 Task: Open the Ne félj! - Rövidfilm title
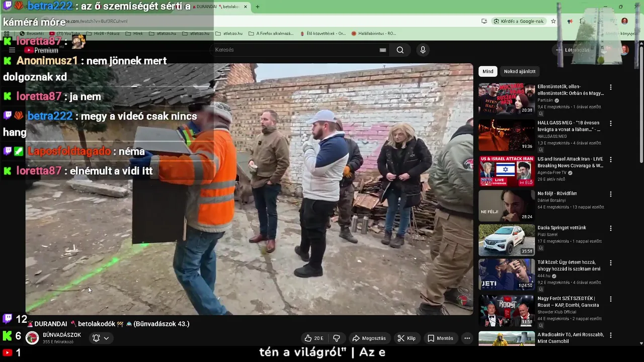pyautogui.click(x=557, y=194)
